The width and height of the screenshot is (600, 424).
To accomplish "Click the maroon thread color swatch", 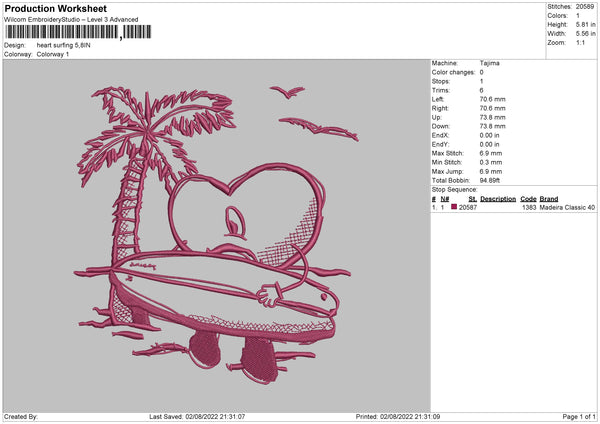I will (454, 207).
